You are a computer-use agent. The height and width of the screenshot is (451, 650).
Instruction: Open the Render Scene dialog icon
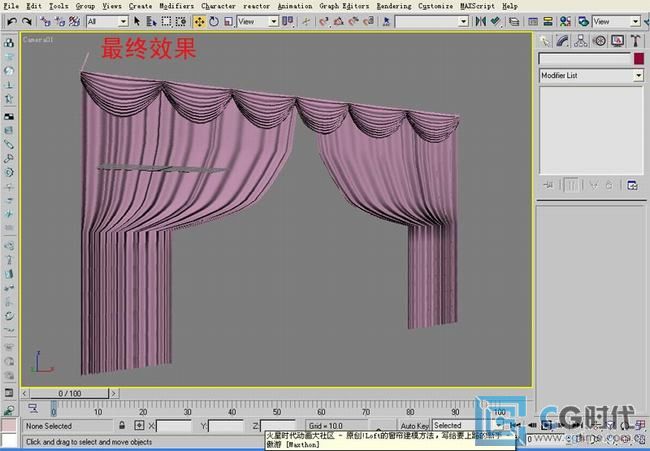click(x=584, y=21)
